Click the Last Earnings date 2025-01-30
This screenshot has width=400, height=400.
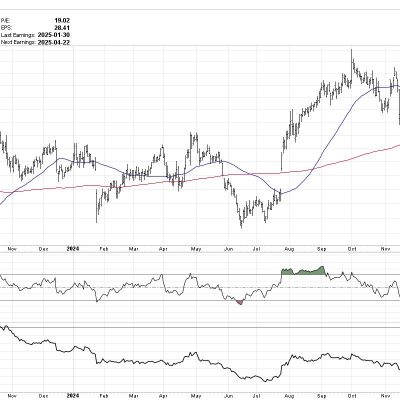pyautogui.click(x=54, y=35)
